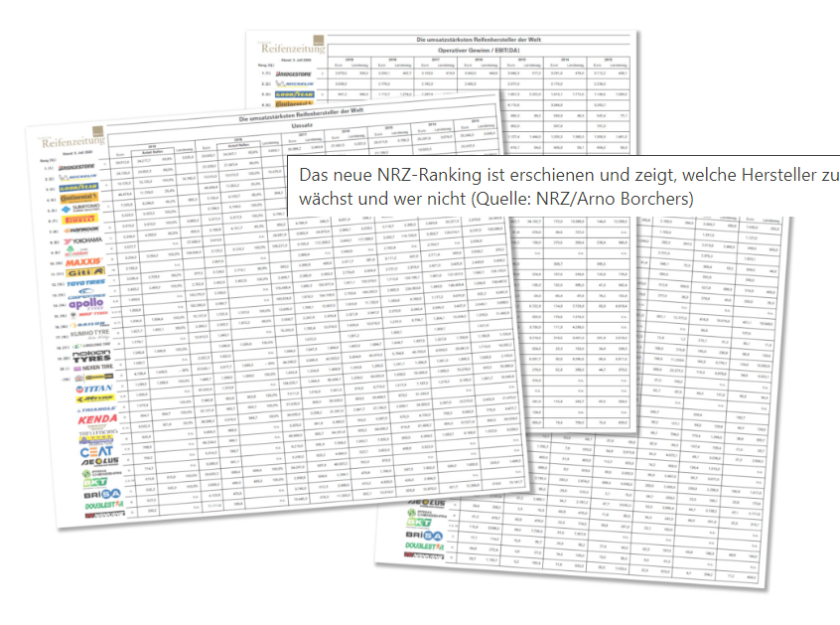Click the "Umsatz" heading on the front sheet
Screen dimensions: 840x625
coord(302,125)
